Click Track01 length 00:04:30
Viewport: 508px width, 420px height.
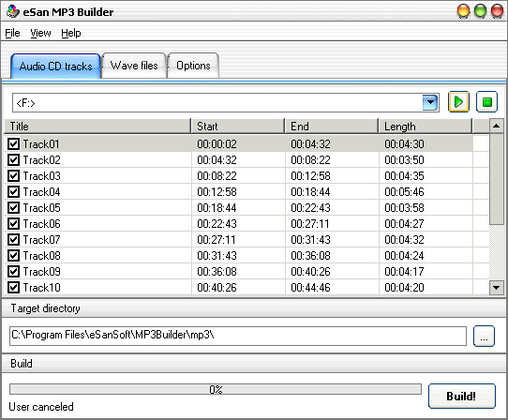pos(404,143)
